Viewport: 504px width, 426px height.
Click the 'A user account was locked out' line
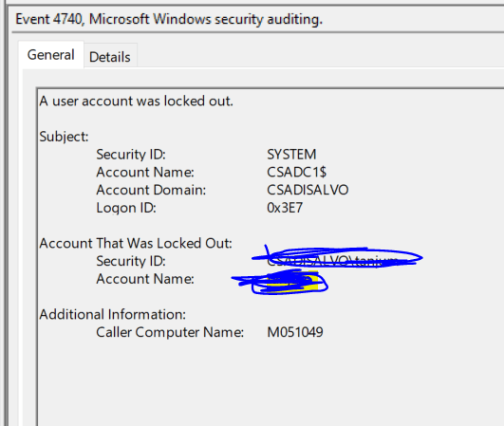point(136,102)
